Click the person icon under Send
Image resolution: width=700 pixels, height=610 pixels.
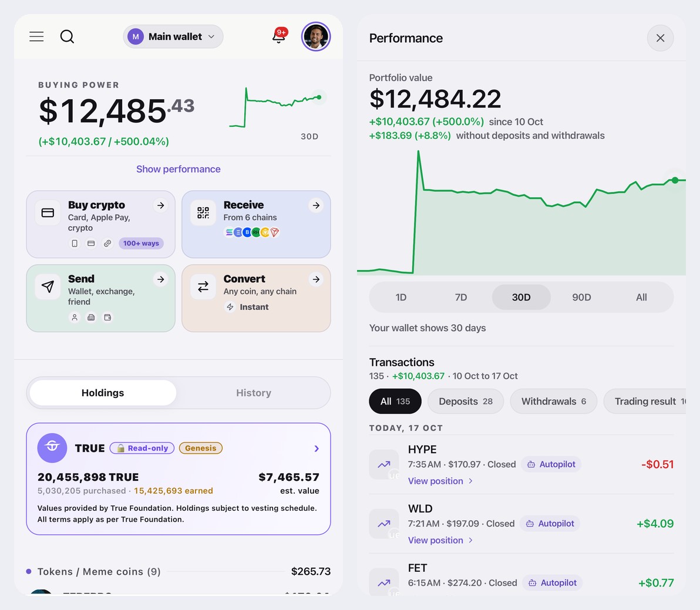[75, 317]
